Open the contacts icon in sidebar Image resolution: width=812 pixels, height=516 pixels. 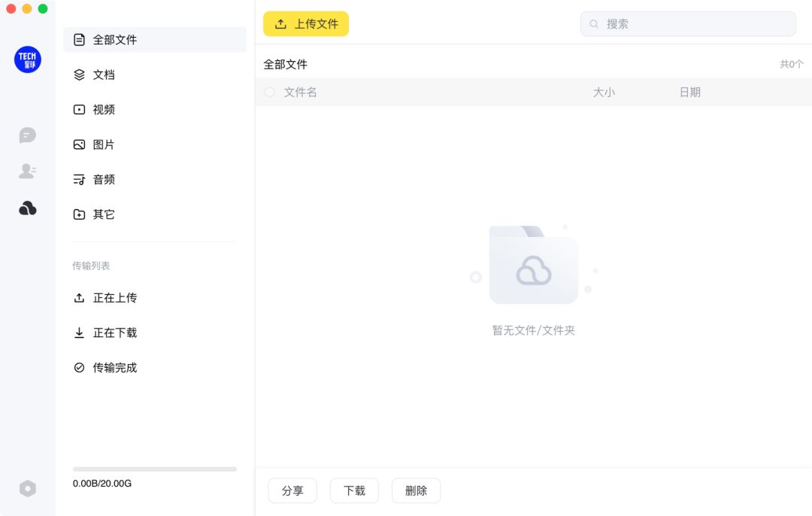tap(27, 171)
